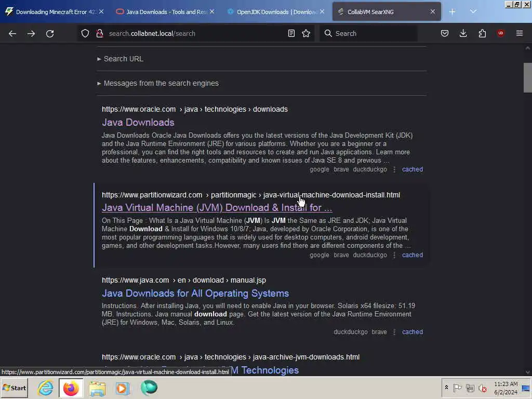The width and height of the screenshot is (532, 399).
Task: Go forward one page
Action: [x=31, y=33]
